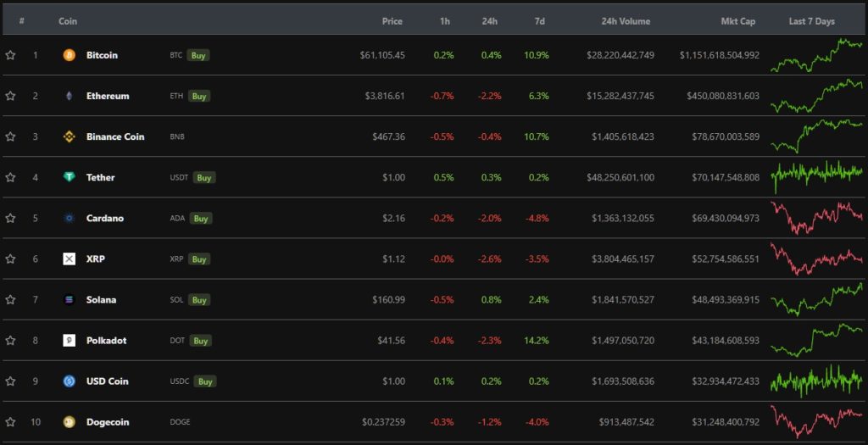Click the XRP logo icon
Screen dimensions: 868x445
click(x=69, y=259)
